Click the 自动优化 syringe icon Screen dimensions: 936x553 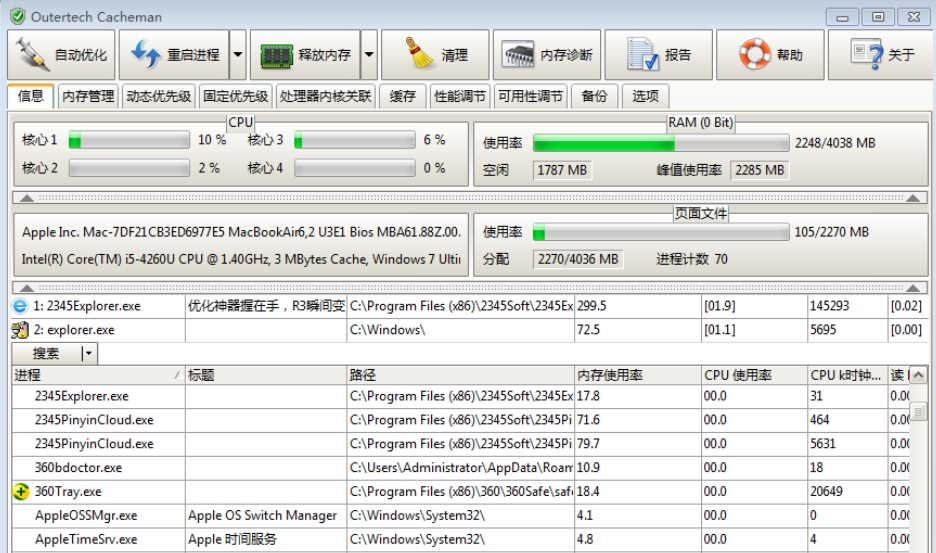[32, 54]
